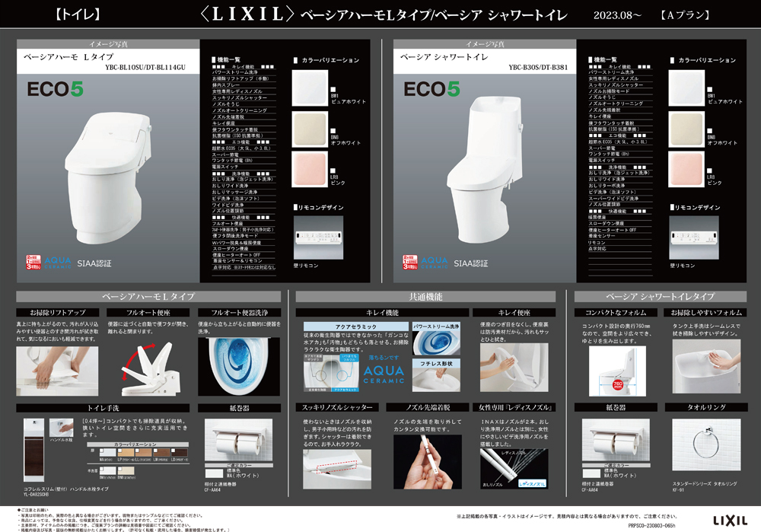Click the ノズル先端着脱 heading
This screenshot has height=532, width=761.
(428, 407)
